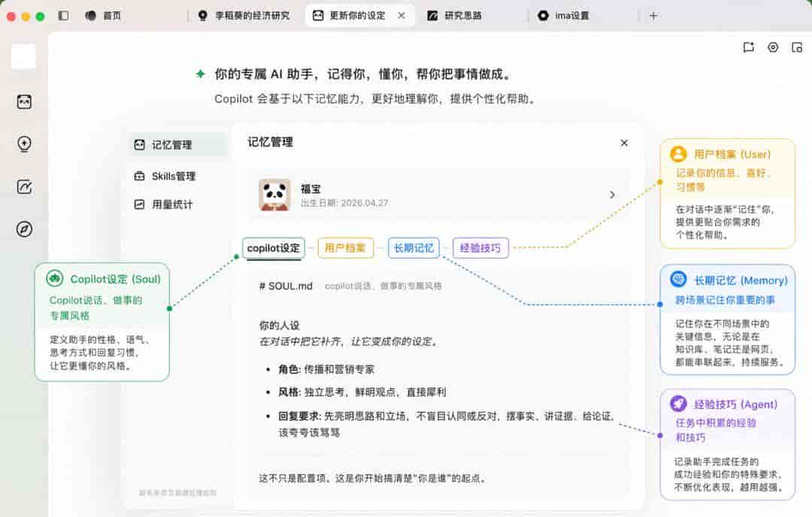Image resolution: width=812 pixels, height=517 pixels.
Task: Click the 回复要求 bullet text
Action: (447, 425)
